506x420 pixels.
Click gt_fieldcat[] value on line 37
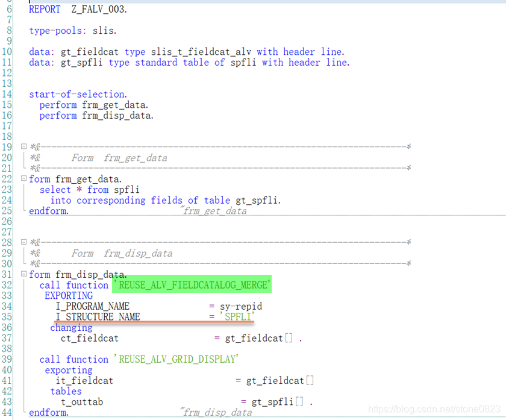coord(259,338)
